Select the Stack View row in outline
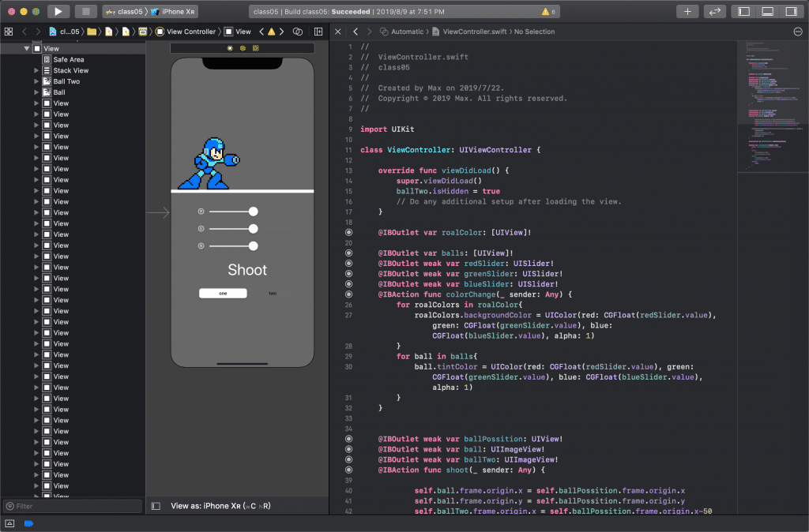Viewport: 809px width, 532px height. tap(72, 70)
